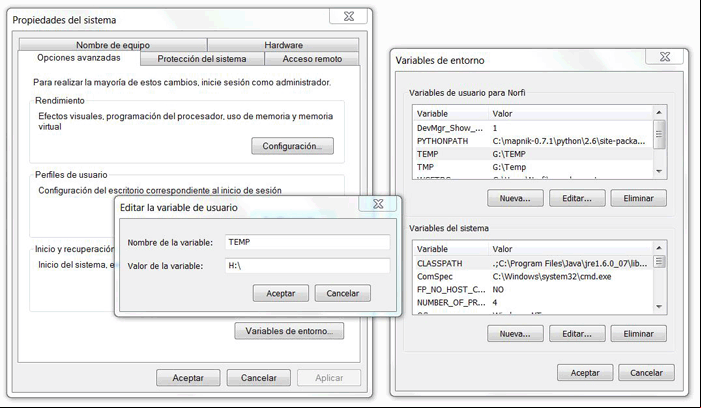This screenshot has height=408, width=701.
Task: Click Aceptar in Variables de entorno window
Action: click(585, 373)
